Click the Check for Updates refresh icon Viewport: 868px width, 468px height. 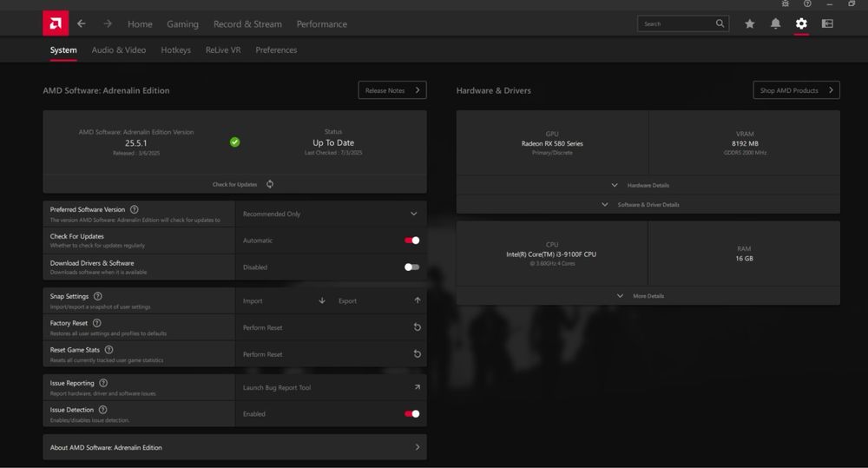[x=270, y=184]
